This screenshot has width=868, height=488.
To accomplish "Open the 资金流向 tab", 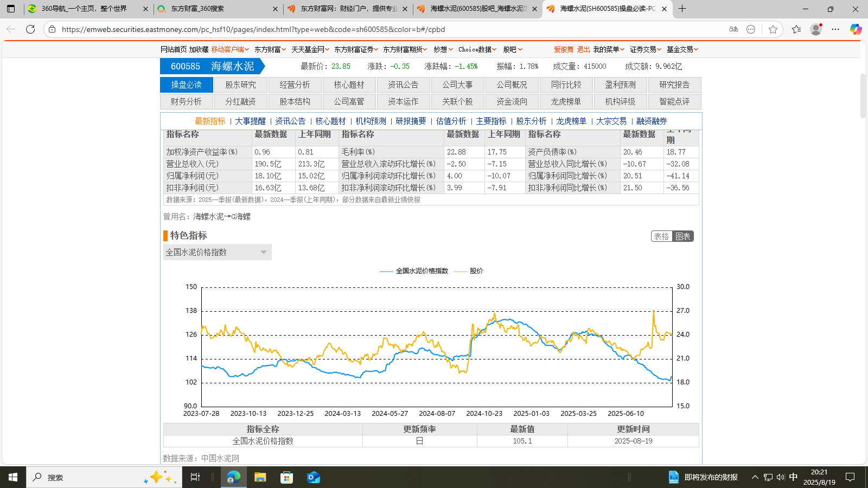I will pyautogui.click(x=512, y=101).
